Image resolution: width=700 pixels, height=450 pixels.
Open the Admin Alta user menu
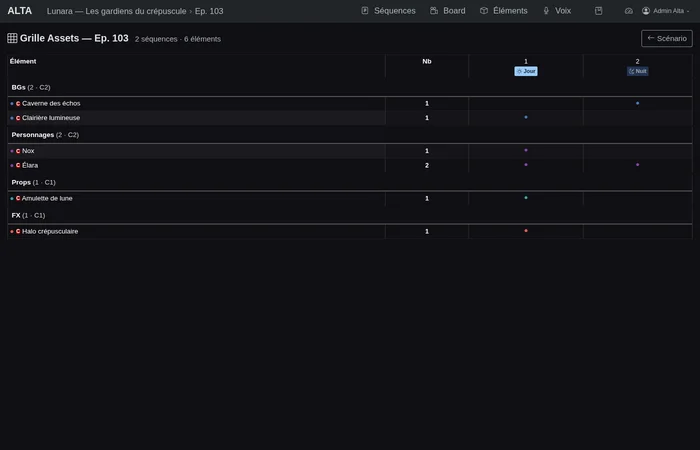[665, 11]
